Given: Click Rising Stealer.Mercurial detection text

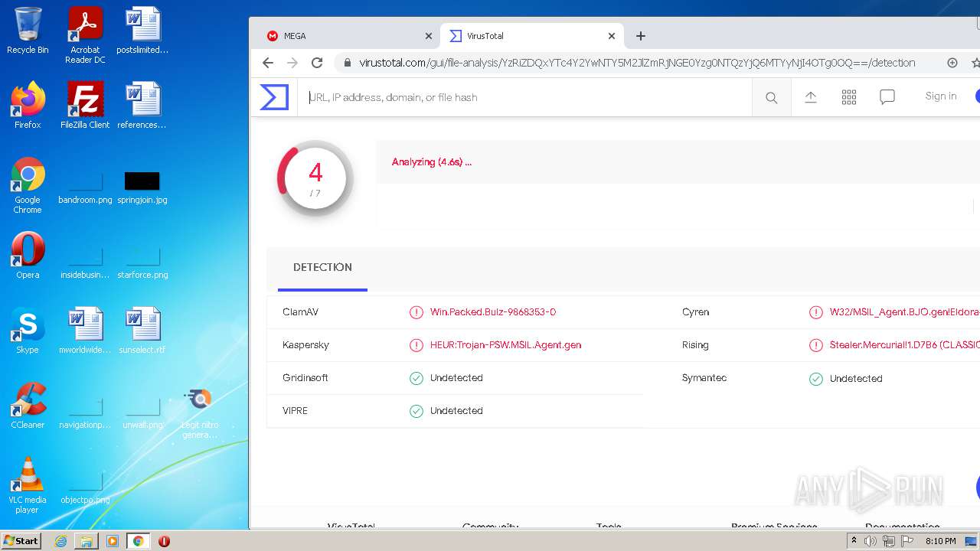Looking at the screenshot, I should [x=904, y=345].
